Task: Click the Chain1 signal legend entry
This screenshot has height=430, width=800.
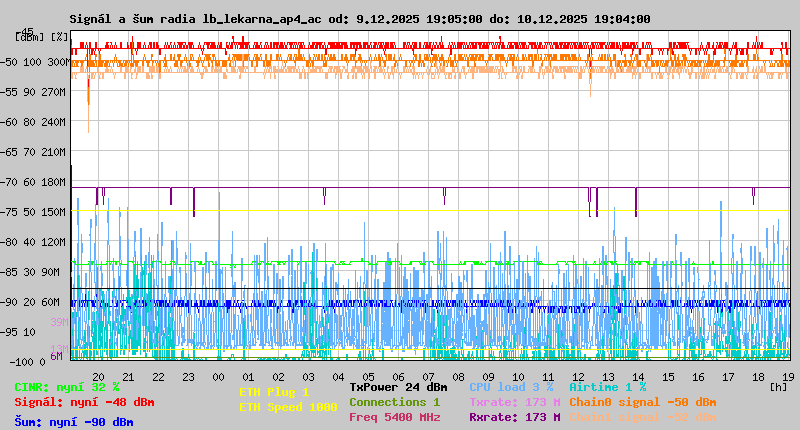Action: (x=643, y=417)
